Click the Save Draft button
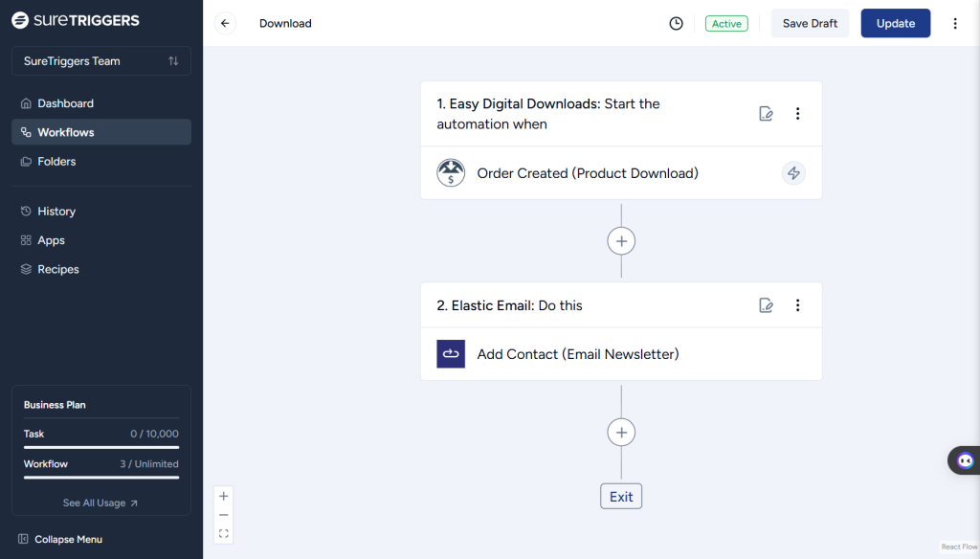980x559 pixels. tap(810, 23)
